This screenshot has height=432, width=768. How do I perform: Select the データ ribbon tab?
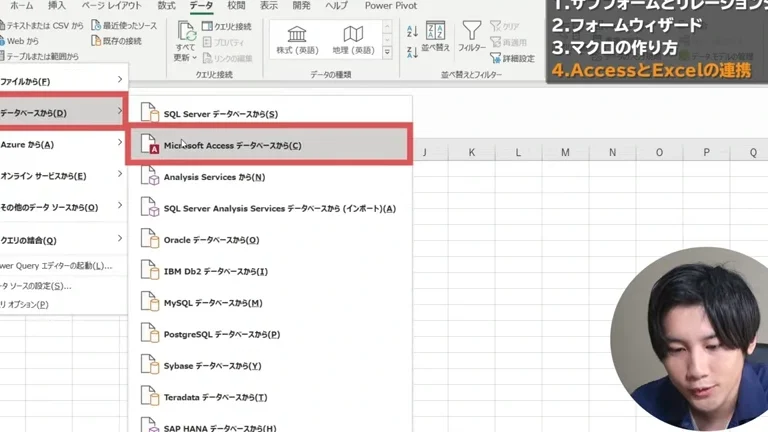[x=201, y=6]
